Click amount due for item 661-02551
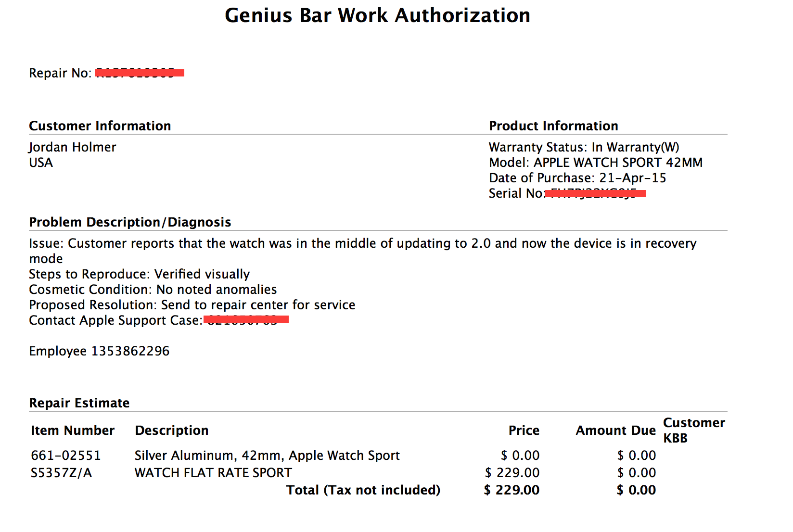The width and height of the screenshot is (793, 532). click(637, 456)
